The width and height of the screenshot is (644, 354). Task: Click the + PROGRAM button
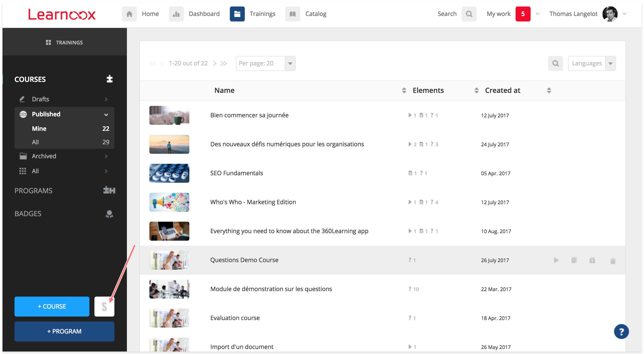tap(64, 332)
